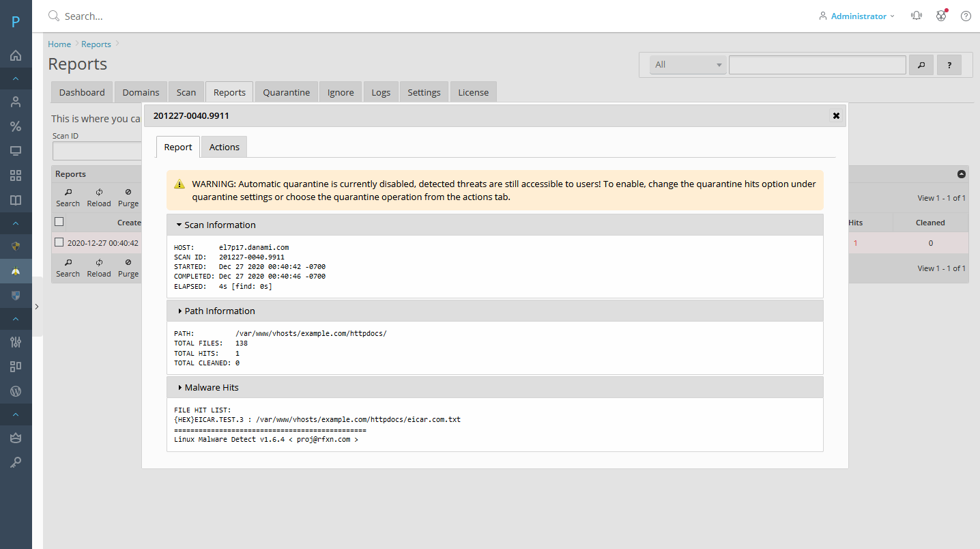This screenshot has height=549, width=980.
Task: Open the All filter dropdown
Action: click(x=688, y=65)
